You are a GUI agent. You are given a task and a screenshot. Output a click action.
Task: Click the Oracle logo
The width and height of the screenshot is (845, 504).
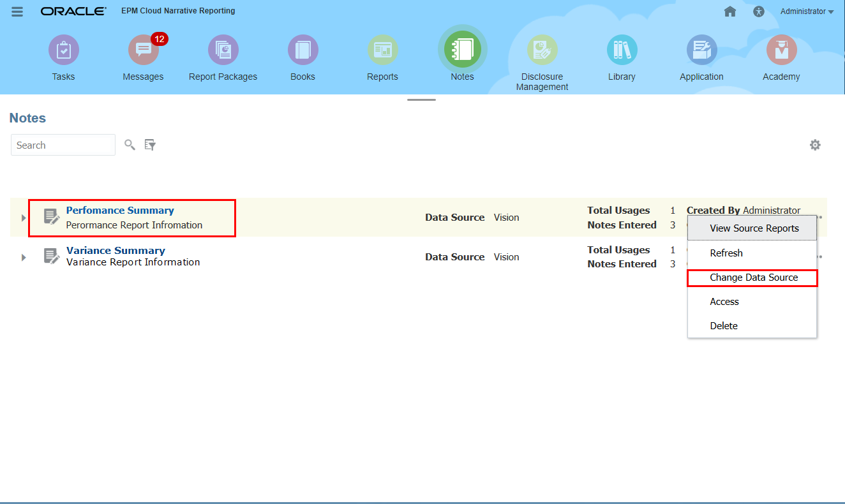[x=73, y=11]
